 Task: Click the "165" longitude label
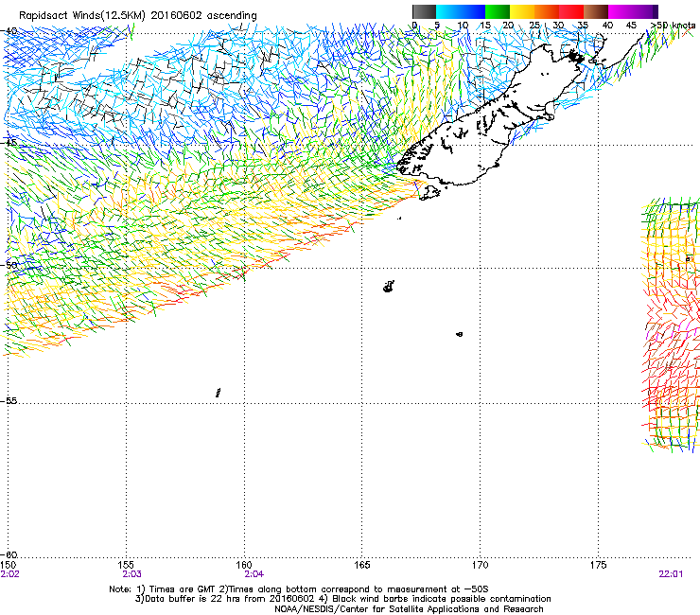[362, 565]
